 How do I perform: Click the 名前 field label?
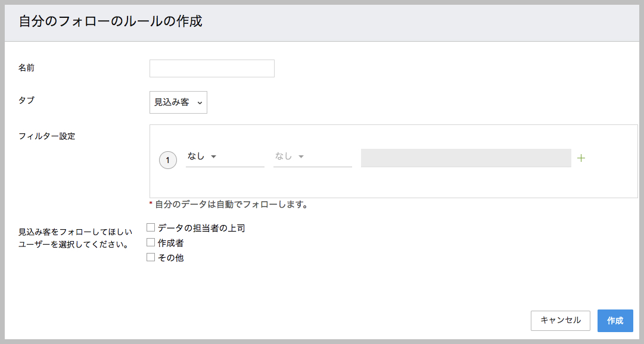click(26, 68)
